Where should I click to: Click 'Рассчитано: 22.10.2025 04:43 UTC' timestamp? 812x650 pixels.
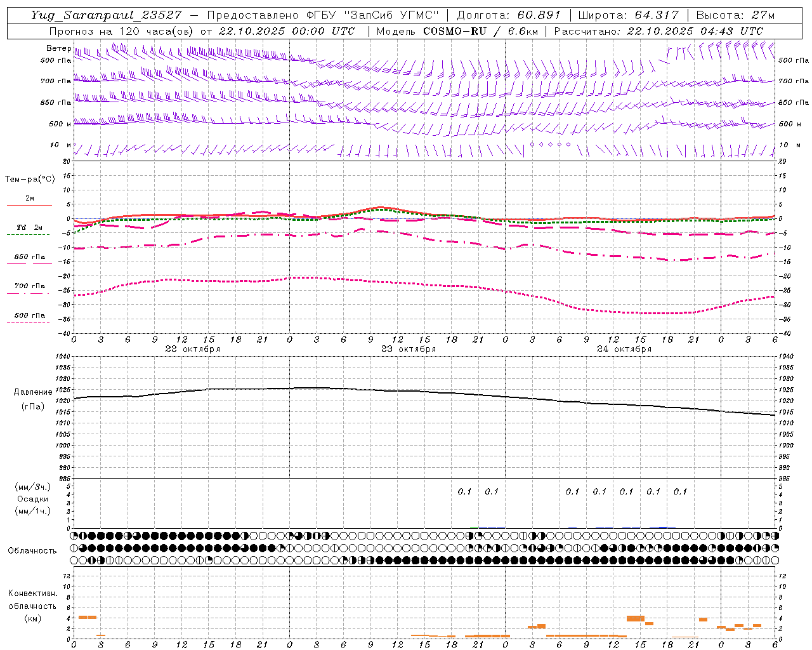click(x=658, y=31)
